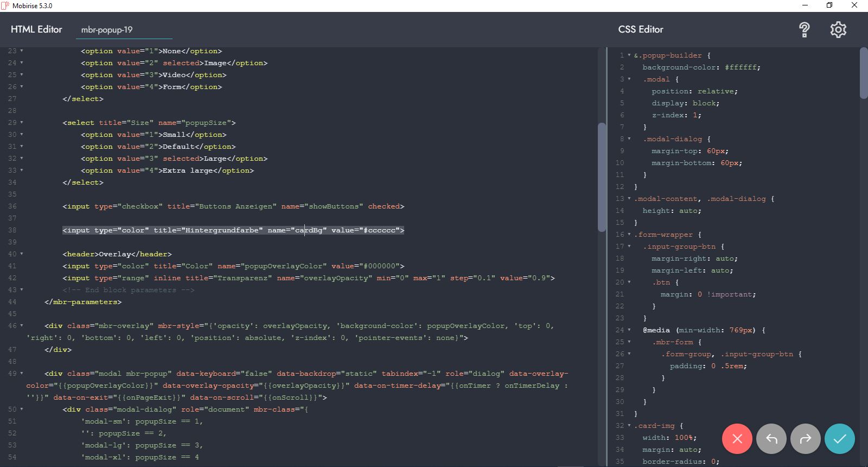The height and width of the screenshot is (467, 868).
Task: Collapse the .popup-builder rule at CSS line 1
Action: [629, 55]
